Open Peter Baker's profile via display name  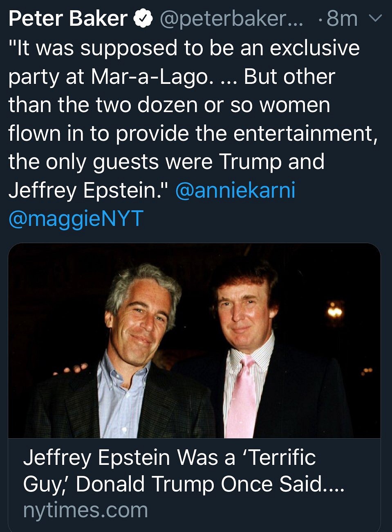[x=68, y=18]
